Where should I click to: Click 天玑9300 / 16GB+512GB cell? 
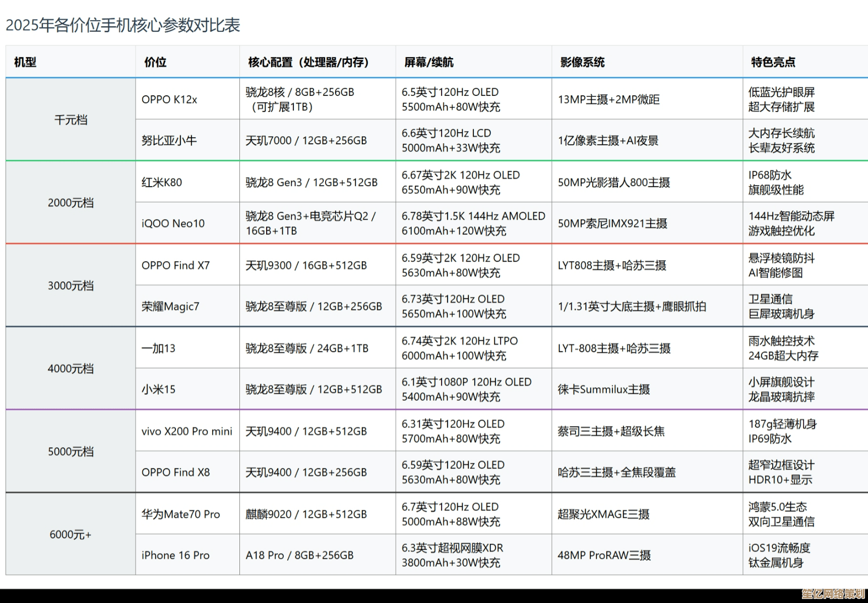[x=318, y=265]
